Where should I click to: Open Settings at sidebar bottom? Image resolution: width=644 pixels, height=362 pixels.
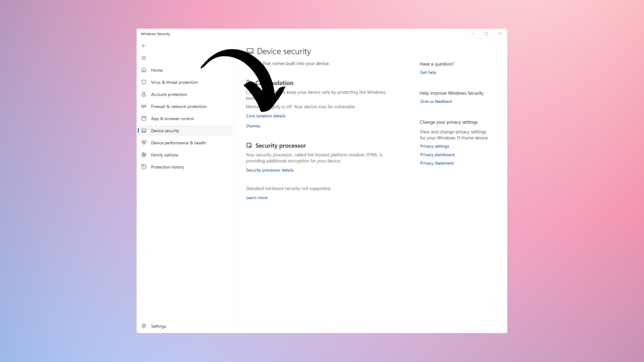tap(185, 326)
